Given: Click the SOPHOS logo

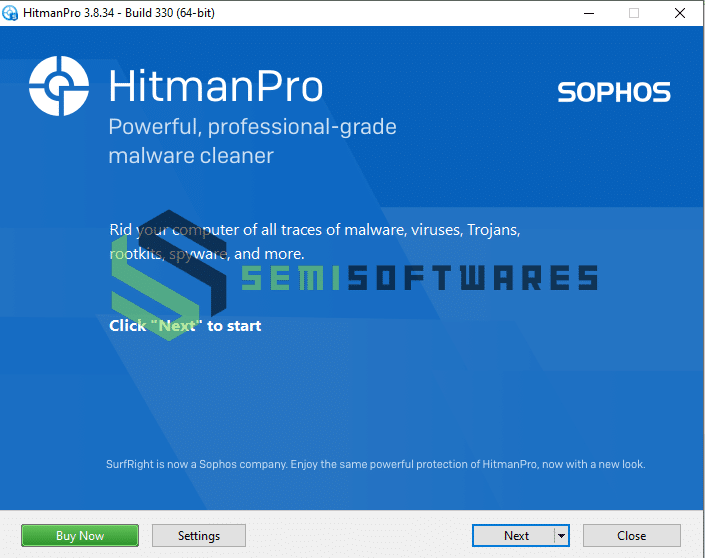Looking at the screenshot, I should click(x=614, y=92).
